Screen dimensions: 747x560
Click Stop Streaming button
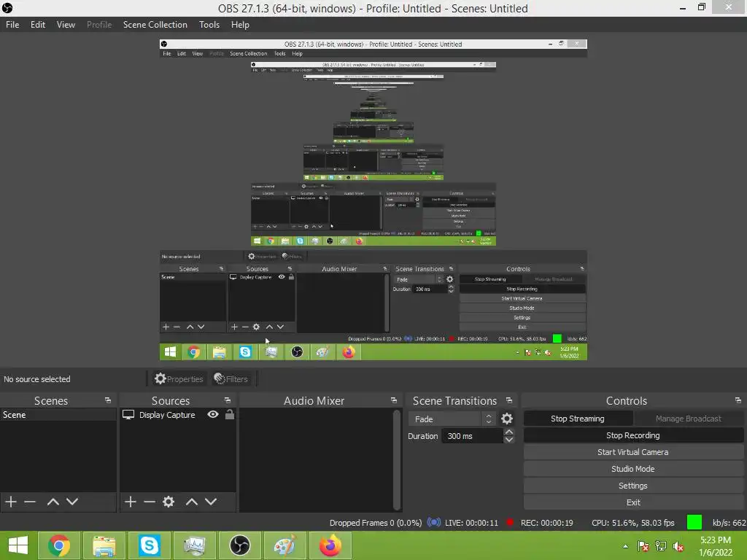tap(578, 419)
